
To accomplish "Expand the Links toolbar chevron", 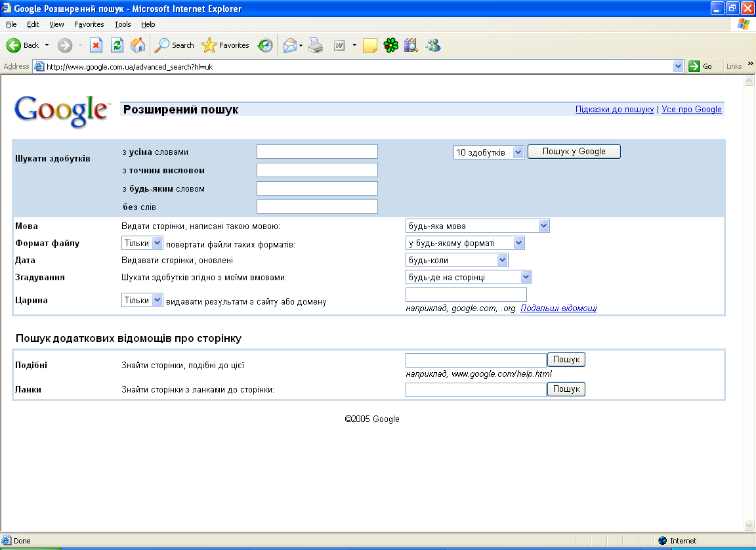I will 750,64.
